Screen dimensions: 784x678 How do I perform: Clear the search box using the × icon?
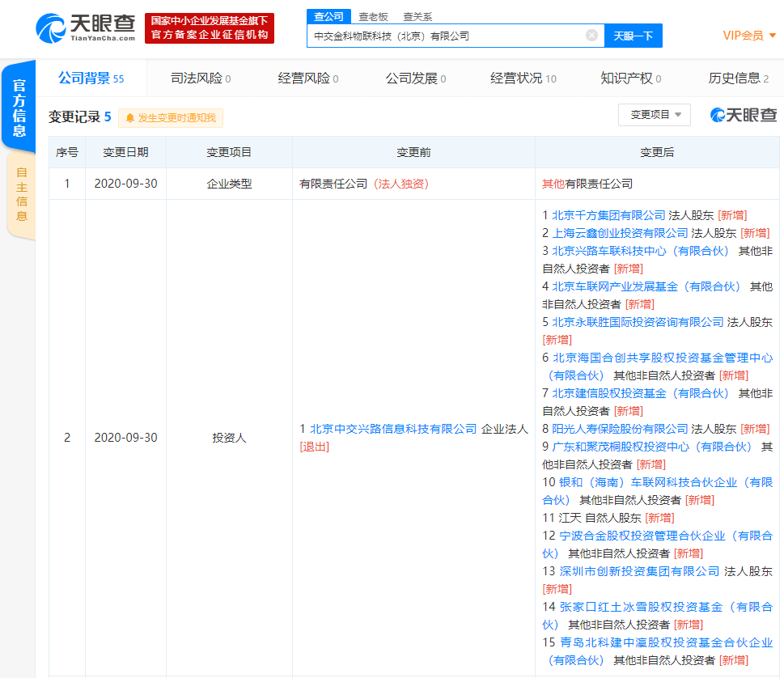coord(591,36)
